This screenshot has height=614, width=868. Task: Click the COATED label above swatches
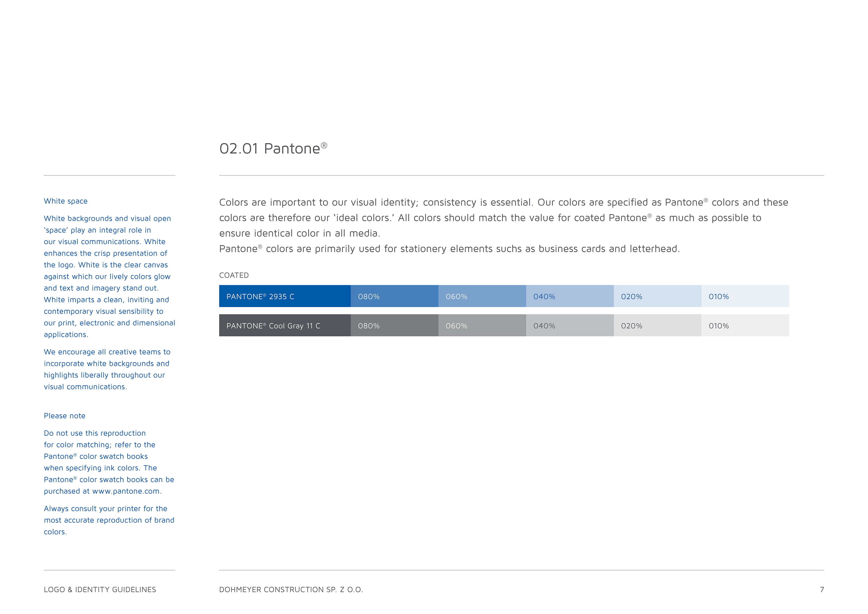pos(234,275)
